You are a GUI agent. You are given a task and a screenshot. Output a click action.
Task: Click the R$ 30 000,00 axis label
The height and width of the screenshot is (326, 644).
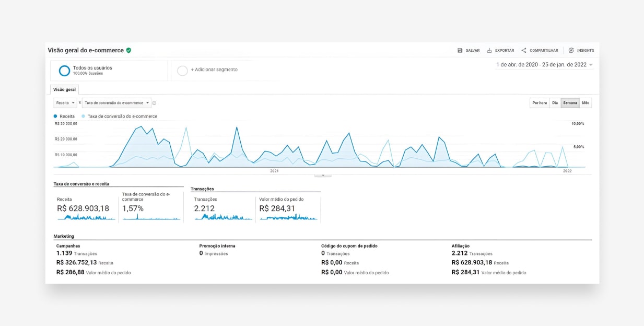click(x=66, y=124)
